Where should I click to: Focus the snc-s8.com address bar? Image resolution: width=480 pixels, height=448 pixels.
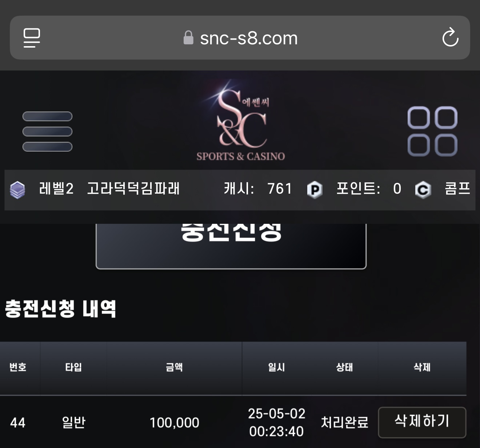240,37
